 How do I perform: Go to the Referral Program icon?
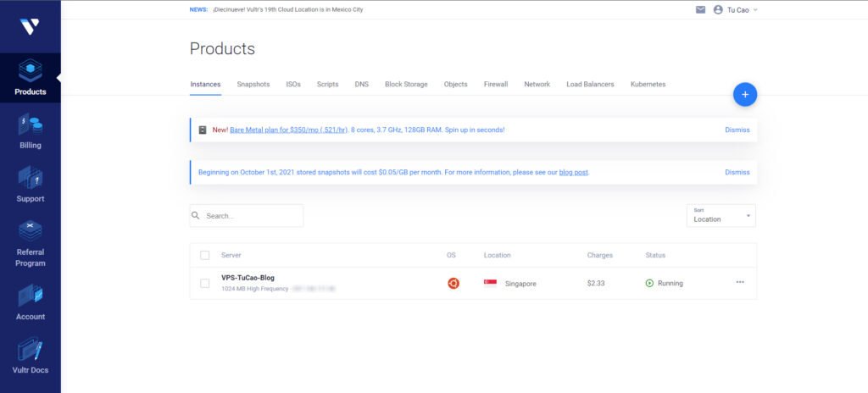(31, 230)
